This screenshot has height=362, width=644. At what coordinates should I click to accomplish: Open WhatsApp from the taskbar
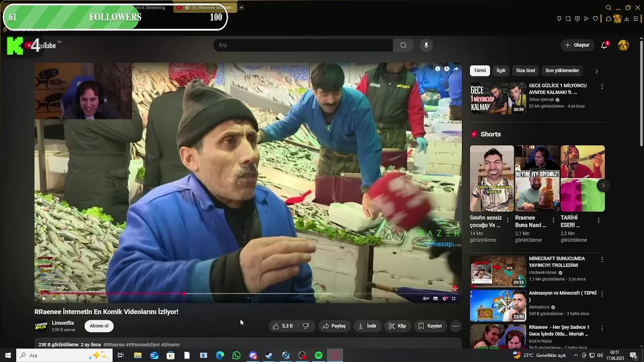point(236,355)
